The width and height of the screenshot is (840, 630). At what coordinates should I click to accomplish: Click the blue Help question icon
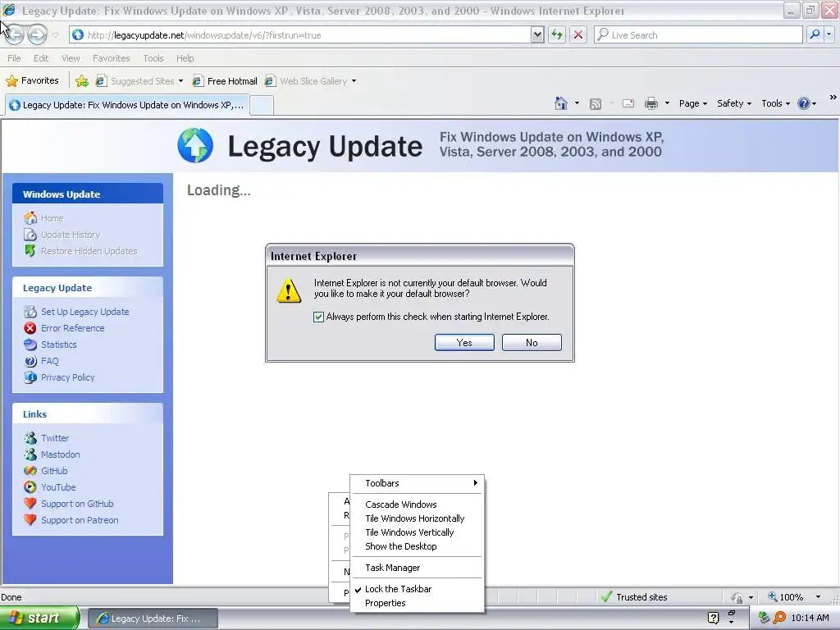(x=804, y=103)
